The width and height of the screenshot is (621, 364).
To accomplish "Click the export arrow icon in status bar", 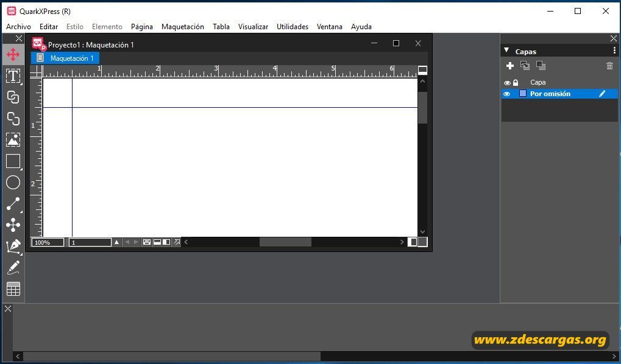I will click(177, 242).
